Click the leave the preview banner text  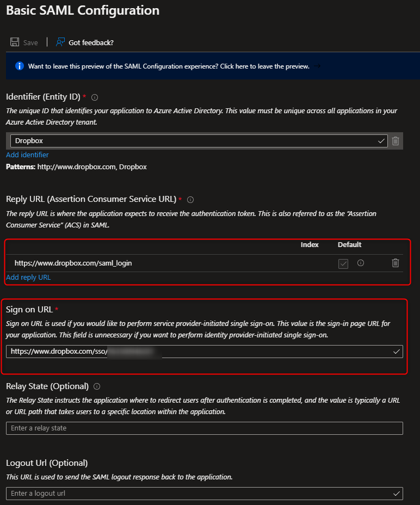(169, 66)
